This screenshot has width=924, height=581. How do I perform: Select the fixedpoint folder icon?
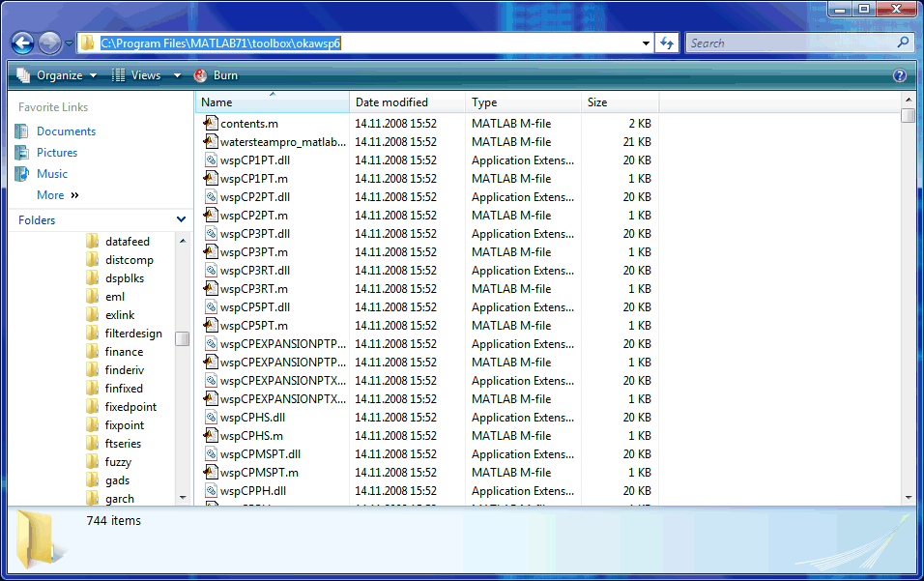[x=93, y=407]
